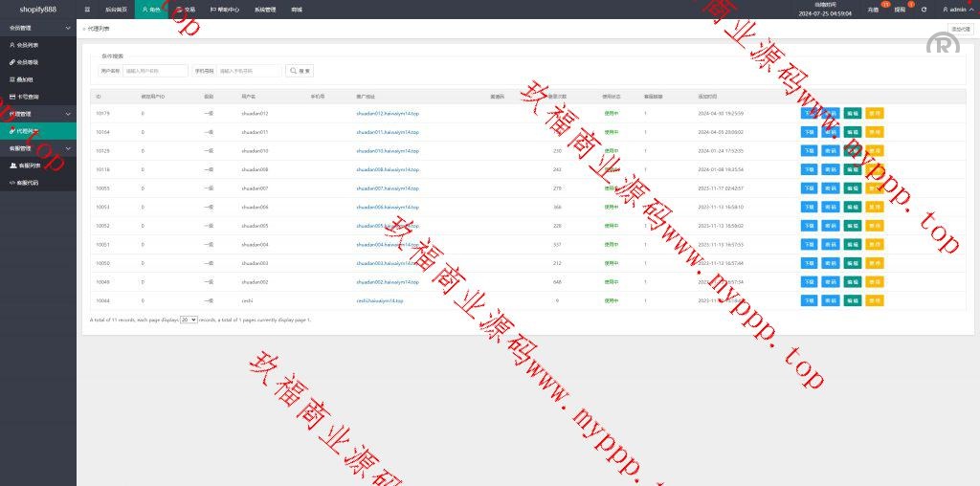The height and width of the screenshot is (486, 980).
Task: Click the 添加代理 button
Action: (x=960, y=30)
